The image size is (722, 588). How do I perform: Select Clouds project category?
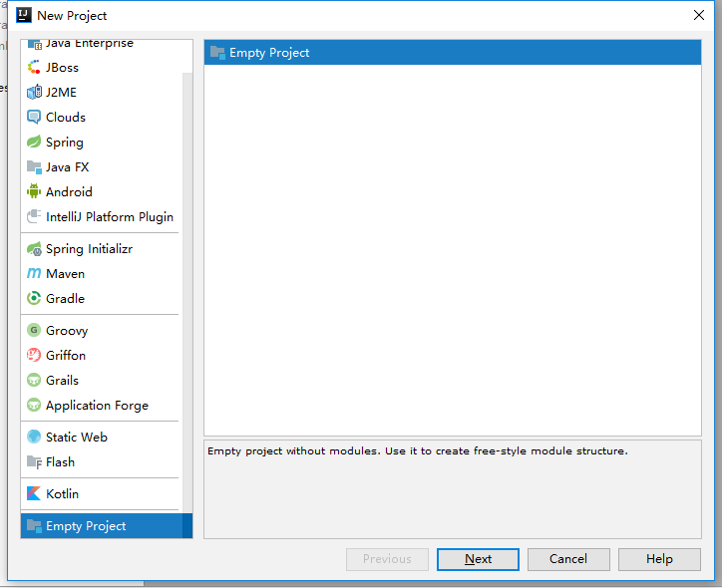pyautogui.click(x=100, y=117)
